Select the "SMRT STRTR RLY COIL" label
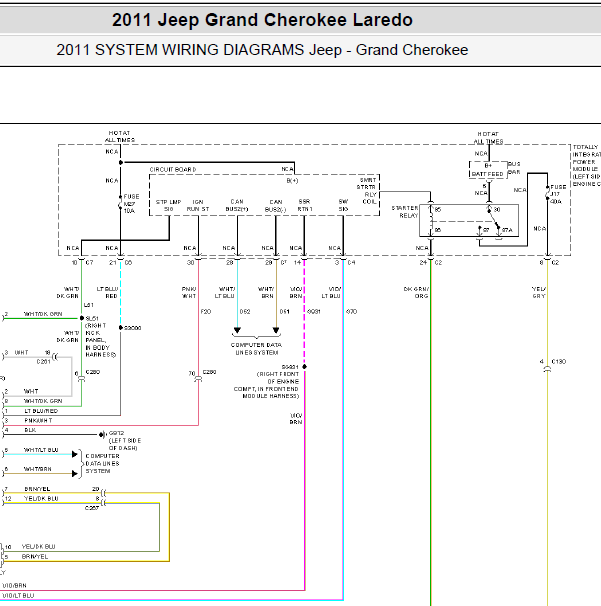The image size is (601, 606). [367, 191]
